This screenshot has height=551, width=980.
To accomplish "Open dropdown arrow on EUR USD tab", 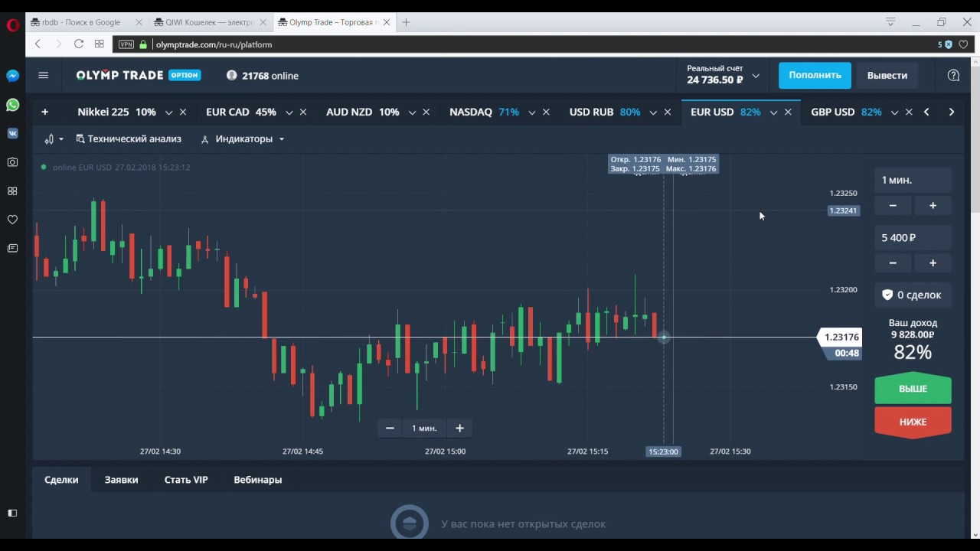I will click(x=773, y=112).
